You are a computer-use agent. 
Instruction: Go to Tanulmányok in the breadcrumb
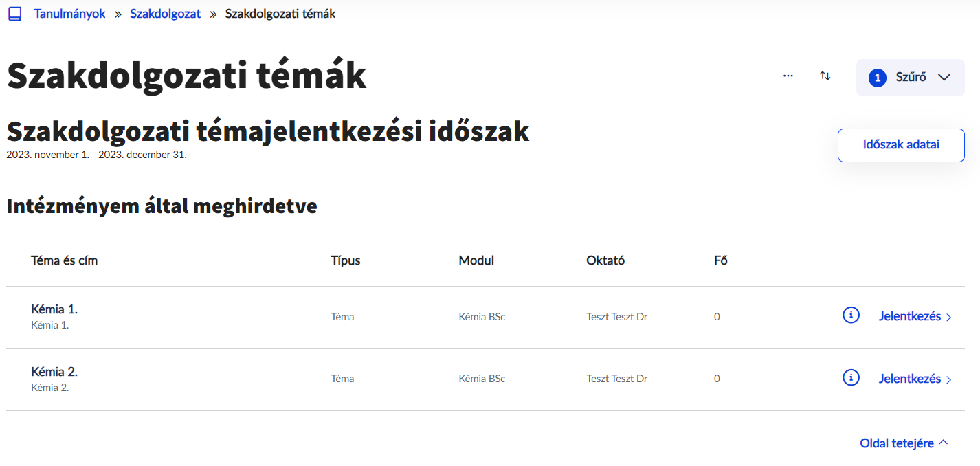click(x=69, y=14)
